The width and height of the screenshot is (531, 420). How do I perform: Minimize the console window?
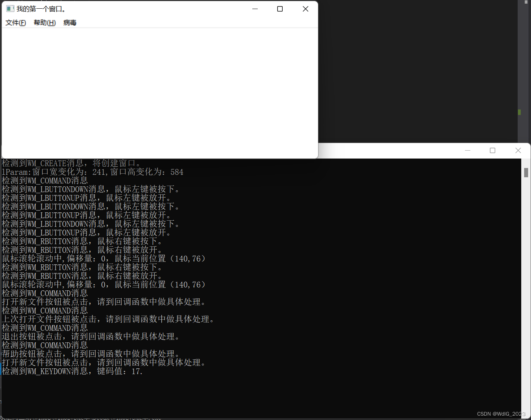point(467,150)
